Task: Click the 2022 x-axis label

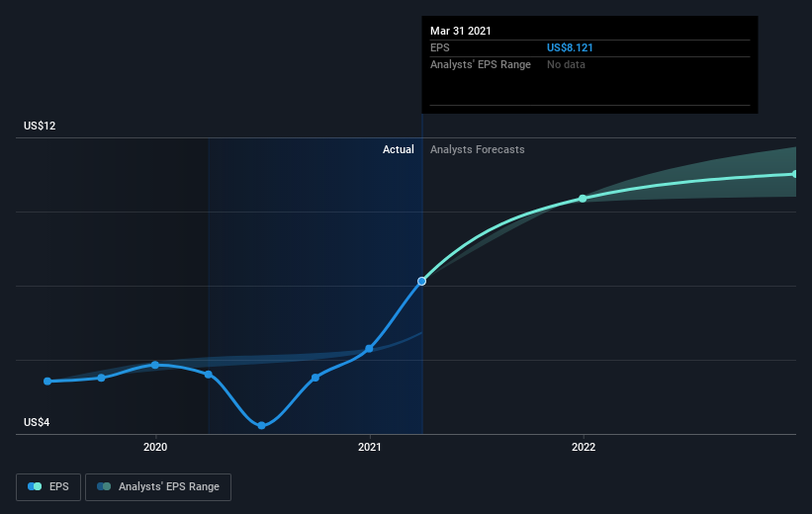Action: coord(584,447)
